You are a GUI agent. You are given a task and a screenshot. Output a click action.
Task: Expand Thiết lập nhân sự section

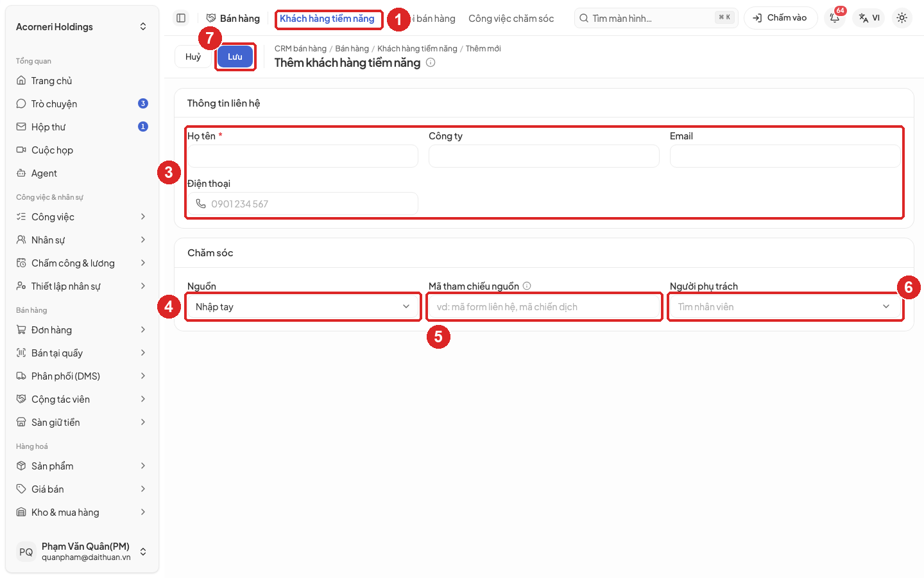click(x=82, y=286)
